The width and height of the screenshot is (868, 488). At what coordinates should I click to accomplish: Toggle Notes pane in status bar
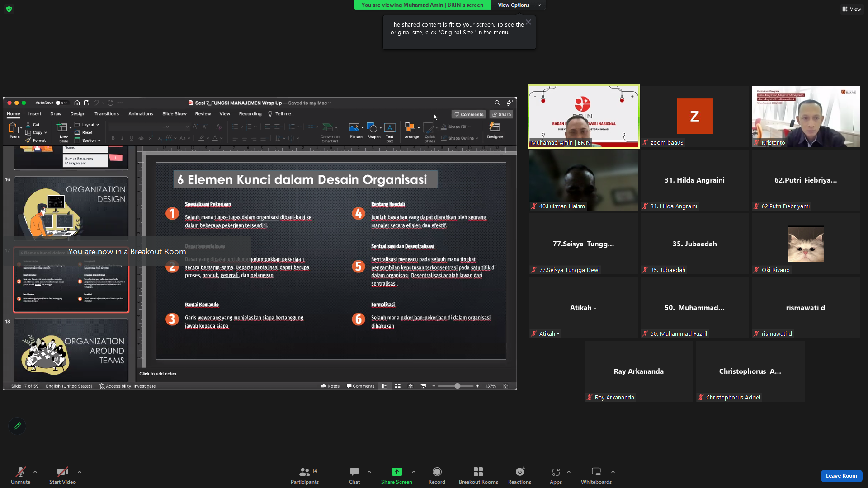330,386
